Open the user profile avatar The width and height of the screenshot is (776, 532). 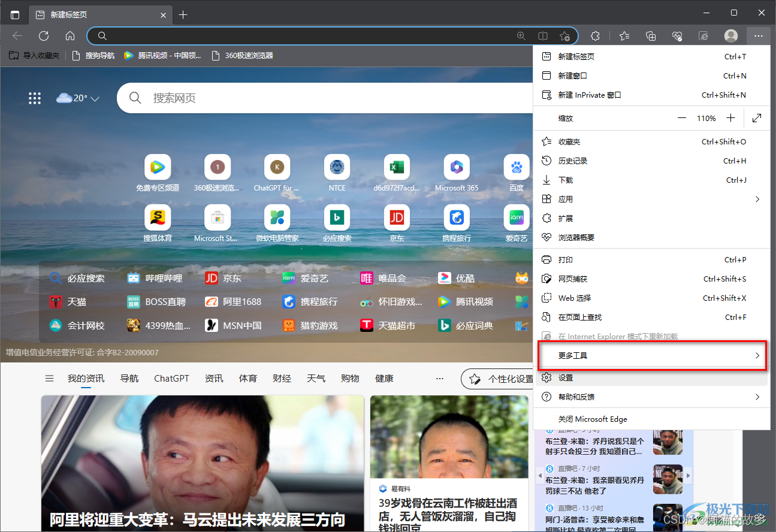pos(731,36)
